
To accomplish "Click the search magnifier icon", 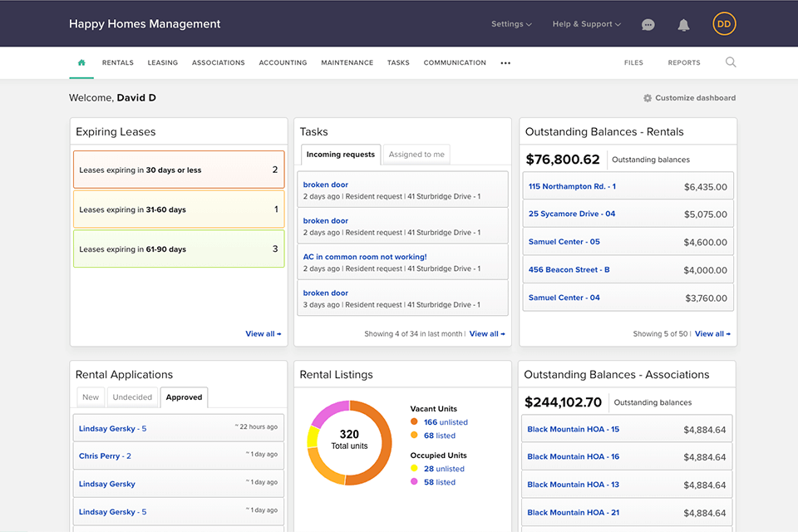I will 731,62.
